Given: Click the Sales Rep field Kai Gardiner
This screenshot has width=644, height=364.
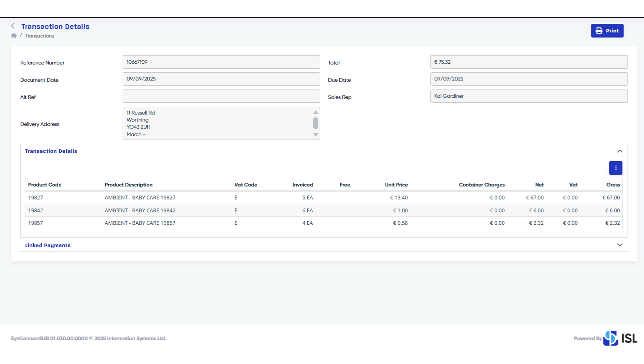Looking at the screenshot, I should coord(529,96).
